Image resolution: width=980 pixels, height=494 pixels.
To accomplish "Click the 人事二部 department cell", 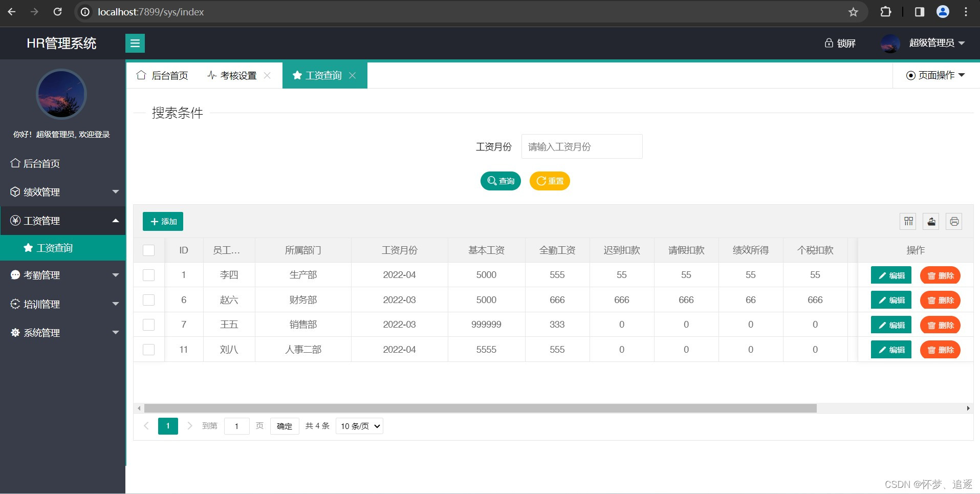I will pos(303,350).
